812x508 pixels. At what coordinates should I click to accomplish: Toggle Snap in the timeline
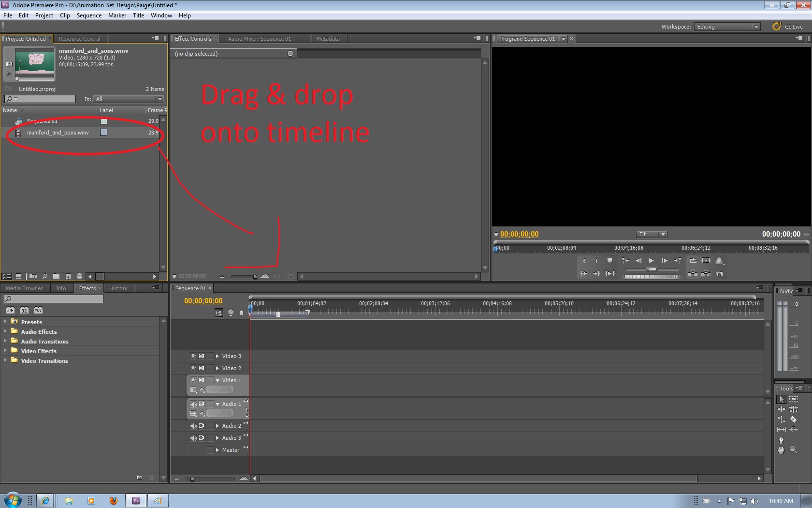219,313
